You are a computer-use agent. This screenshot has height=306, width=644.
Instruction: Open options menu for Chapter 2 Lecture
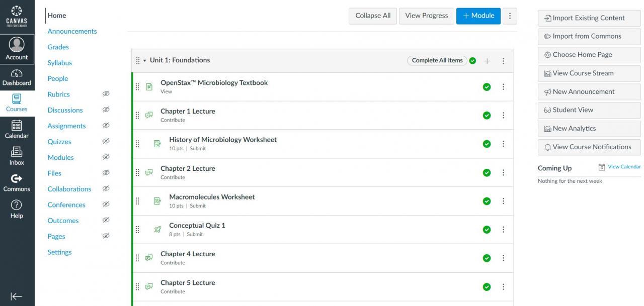click(503, 172)
